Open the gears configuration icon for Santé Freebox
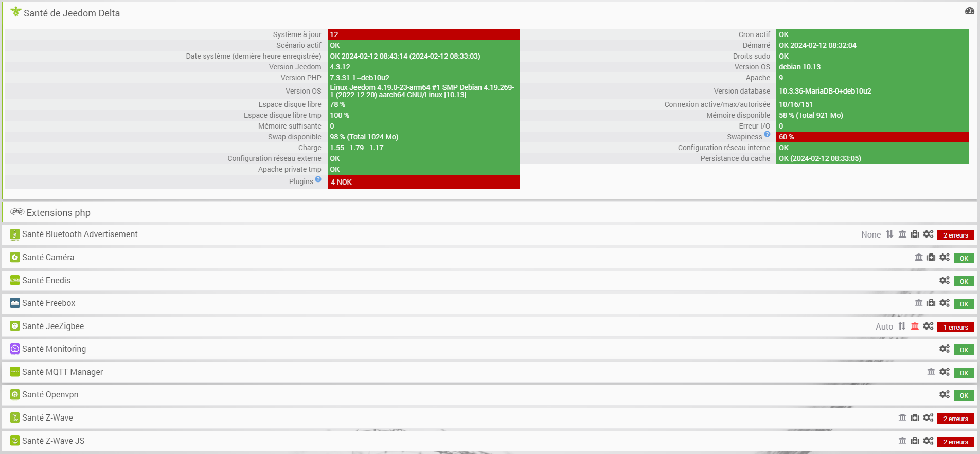980x454 pixels. (945, 303)
